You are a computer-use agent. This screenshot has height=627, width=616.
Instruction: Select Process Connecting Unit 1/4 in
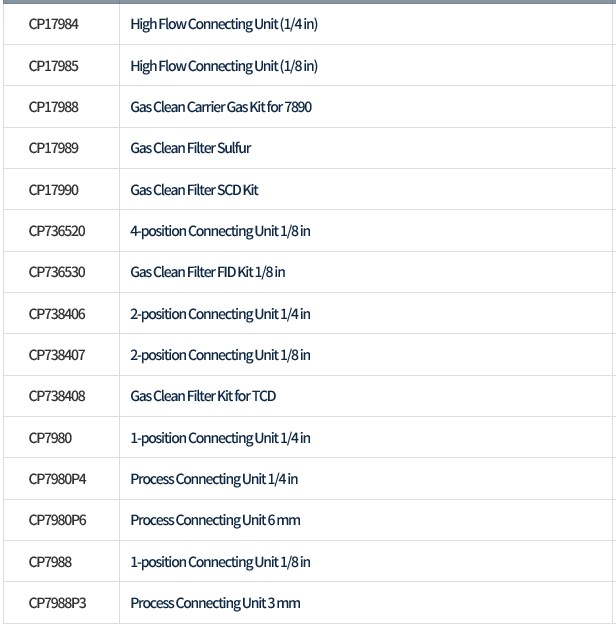coord(214,479)
